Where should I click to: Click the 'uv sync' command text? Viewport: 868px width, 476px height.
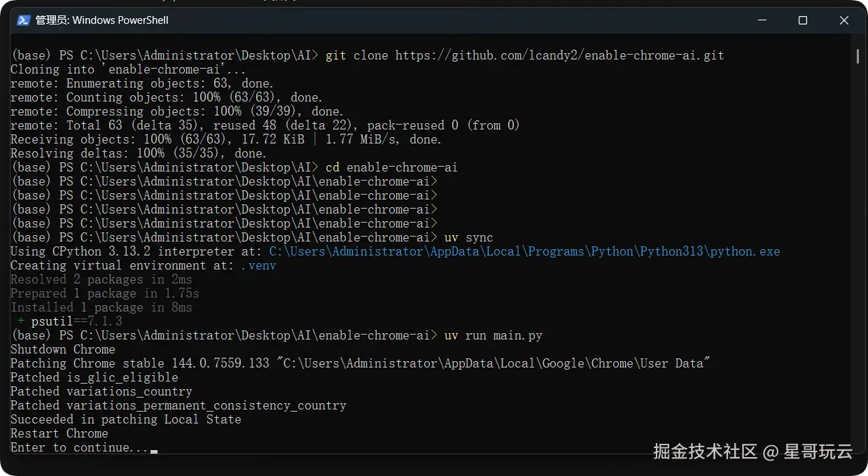coord(468,237)
